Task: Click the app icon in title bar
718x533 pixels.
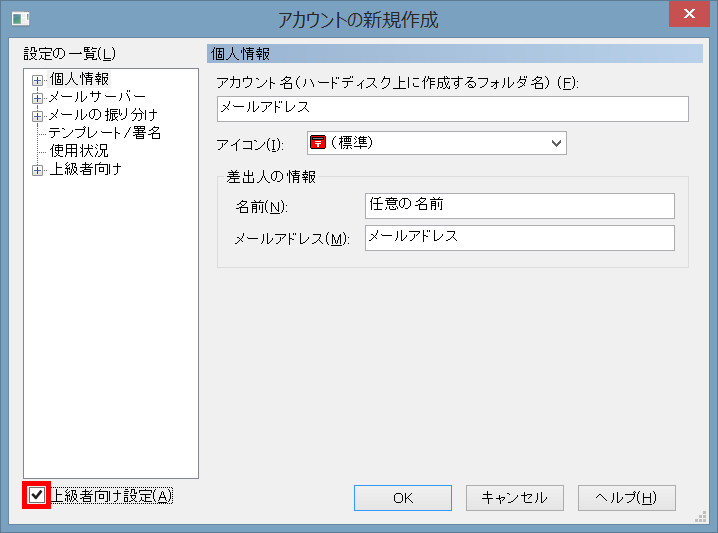Action: point(19,19)
